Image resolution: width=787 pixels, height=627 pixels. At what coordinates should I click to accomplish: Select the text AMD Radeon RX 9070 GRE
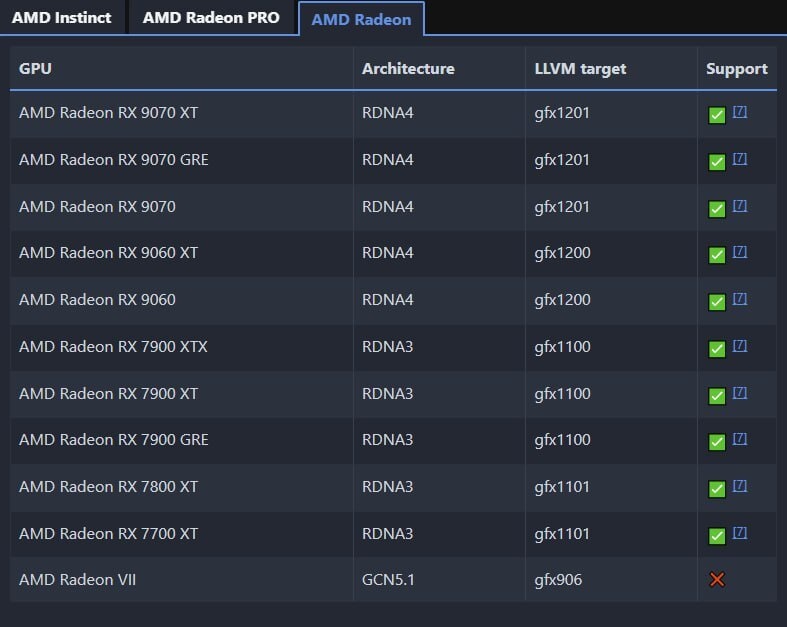(114, 160)
